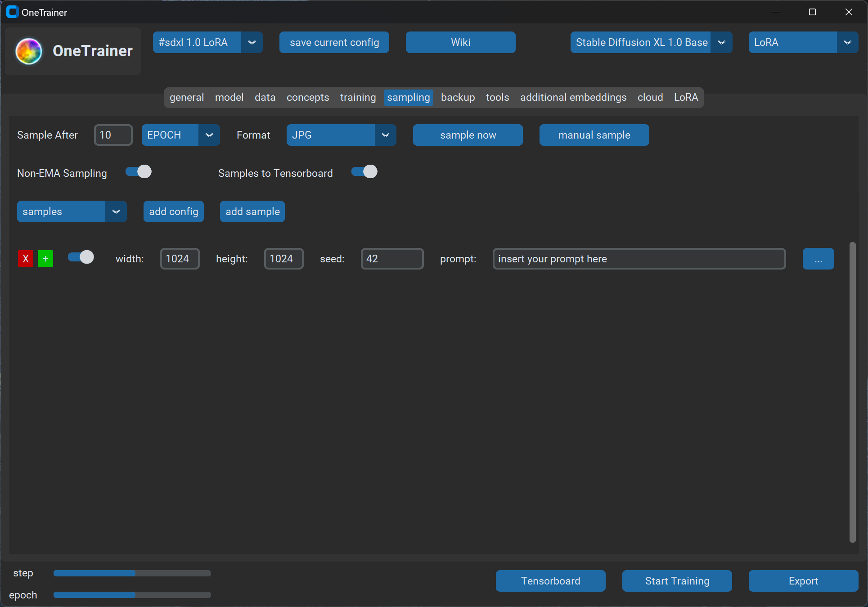The image size is (868, 607).
Task: Click the green plus clone sample icon
Action: [45, 259]
